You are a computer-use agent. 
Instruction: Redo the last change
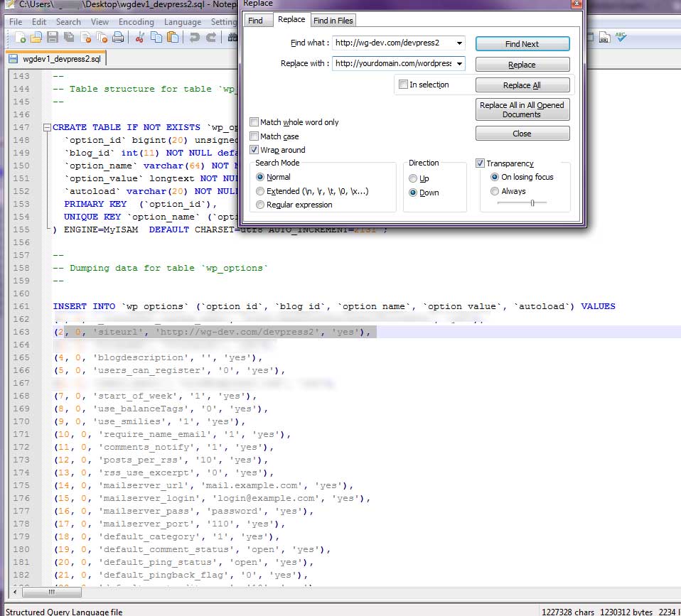(210, 38)
